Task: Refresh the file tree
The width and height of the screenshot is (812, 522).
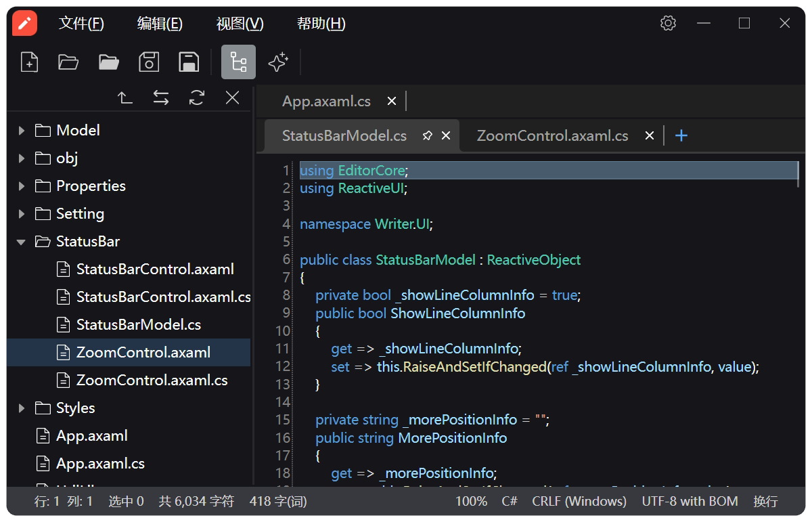Action: (x=197, y=98)
